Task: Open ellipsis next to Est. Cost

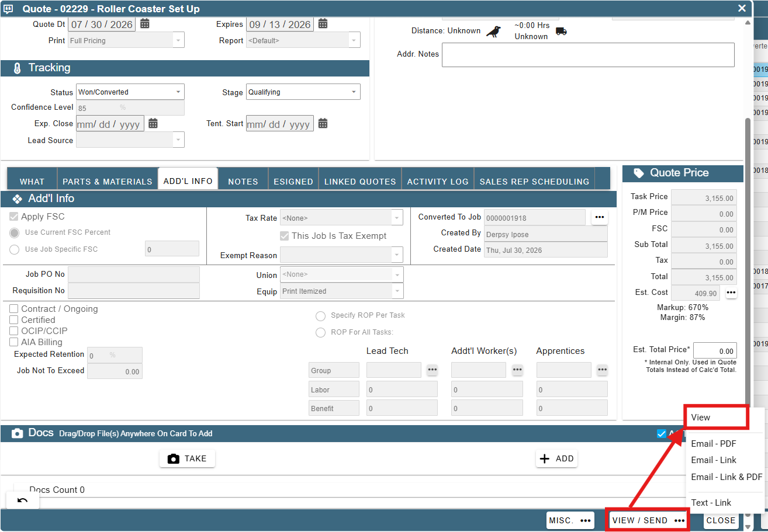Action: (x=731, y=293)
